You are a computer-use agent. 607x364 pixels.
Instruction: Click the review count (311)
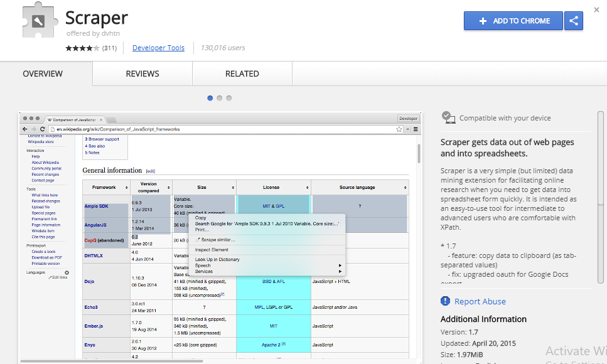pyautogui.click(x=110, y=48)
